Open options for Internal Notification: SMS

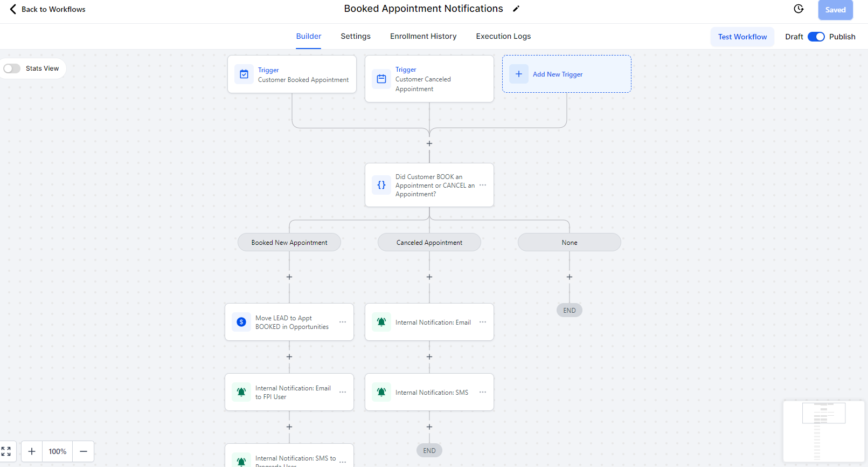(x=483, y=392)
